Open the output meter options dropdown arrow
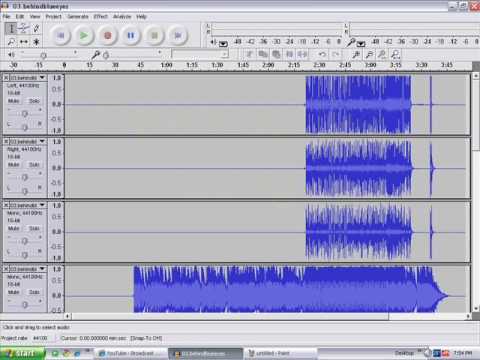The image size is (480, 360). (x=223, y=43)
